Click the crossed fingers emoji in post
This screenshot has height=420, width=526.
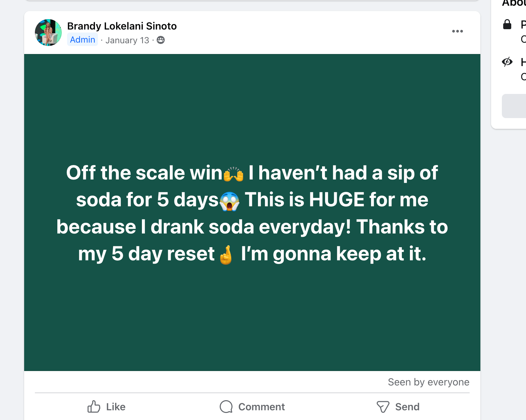point(226,255)
